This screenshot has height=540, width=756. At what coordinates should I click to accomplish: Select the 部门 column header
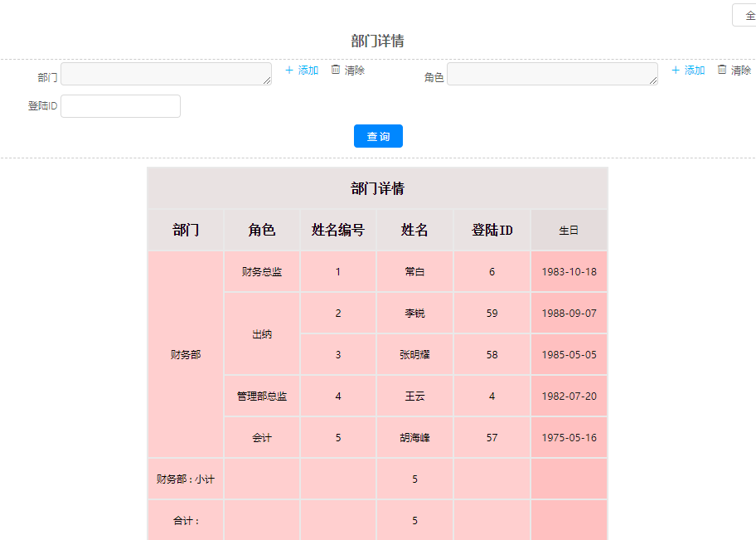pyautogui.click(x=186, y=230)
